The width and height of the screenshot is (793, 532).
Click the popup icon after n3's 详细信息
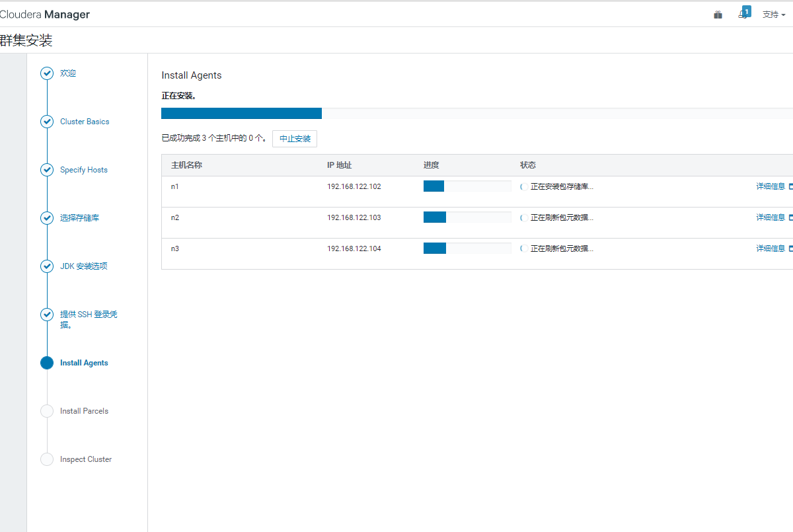[791, 248]
